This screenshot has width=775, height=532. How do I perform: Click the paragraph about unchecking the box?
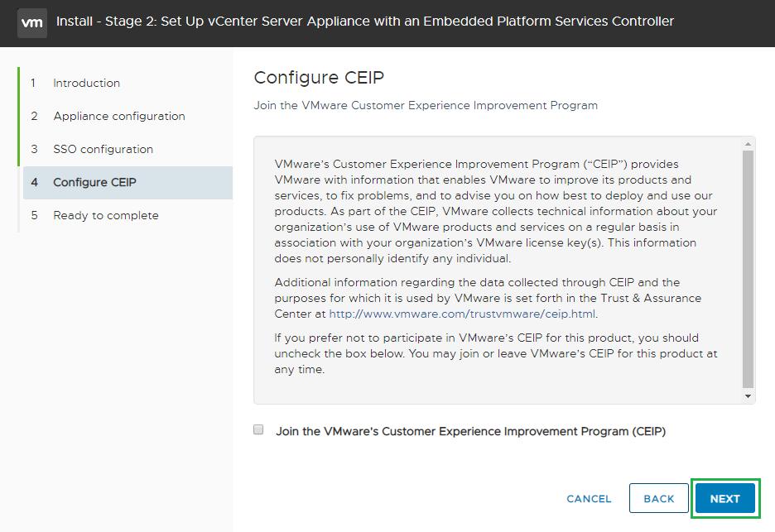495,353
